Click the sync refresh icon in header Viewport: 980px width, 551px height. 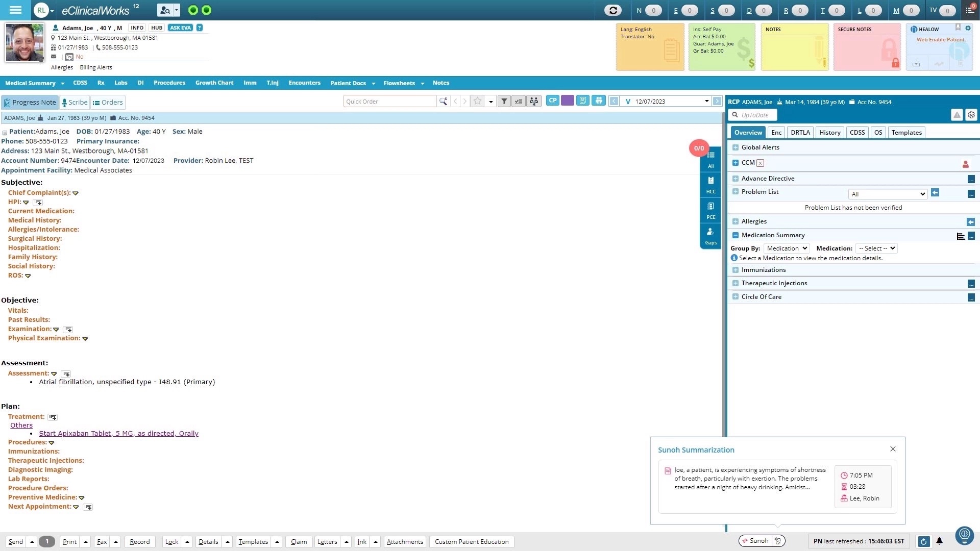(x=612, y=10)
